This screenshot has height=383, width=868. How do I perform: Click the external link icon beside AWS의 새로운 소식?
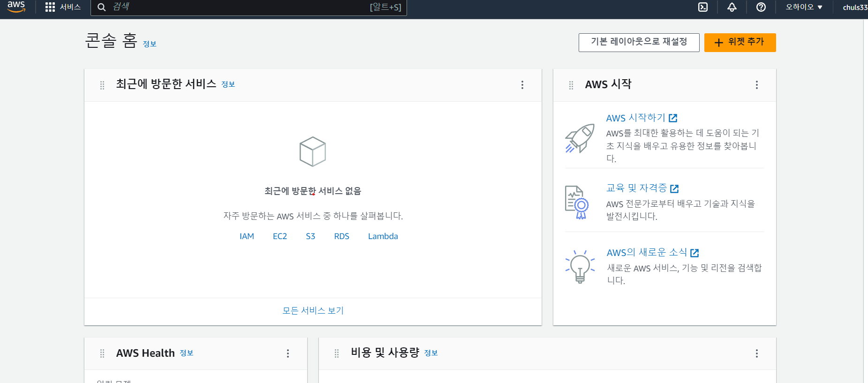694,253
